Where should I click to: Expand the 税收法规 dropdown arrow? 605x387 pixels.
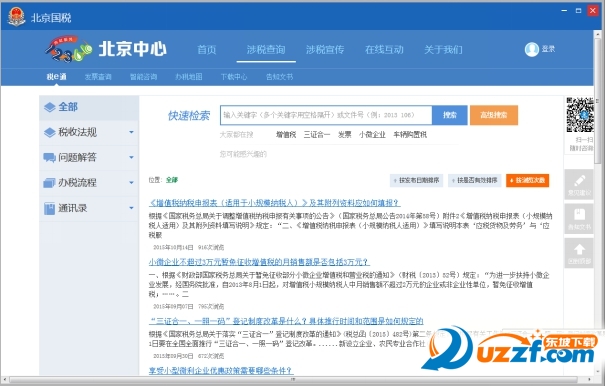pyautogui.click(x=131, y=132)
